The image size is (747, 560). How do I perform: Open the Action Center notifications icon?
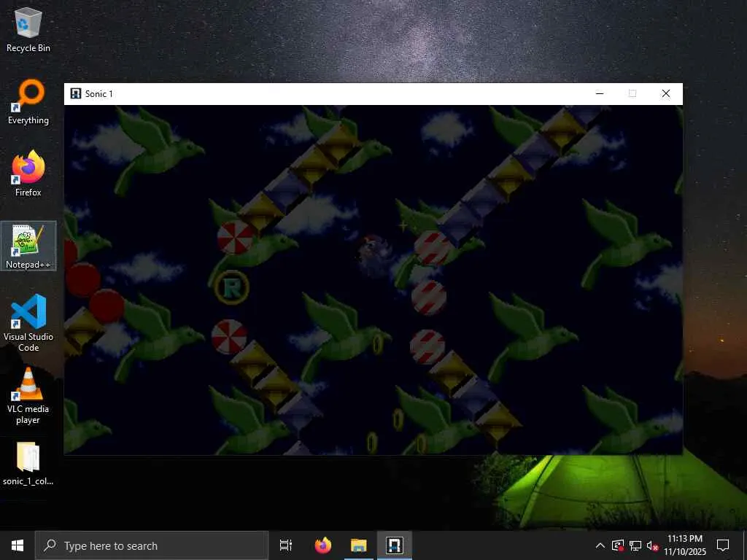coord(723,545)
